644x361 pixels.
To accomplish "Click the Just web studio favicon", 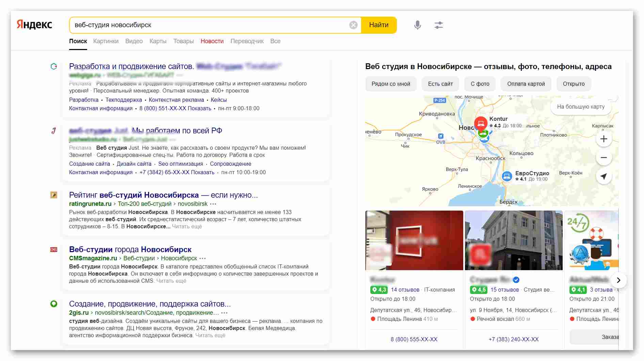I will click(54, 131).
